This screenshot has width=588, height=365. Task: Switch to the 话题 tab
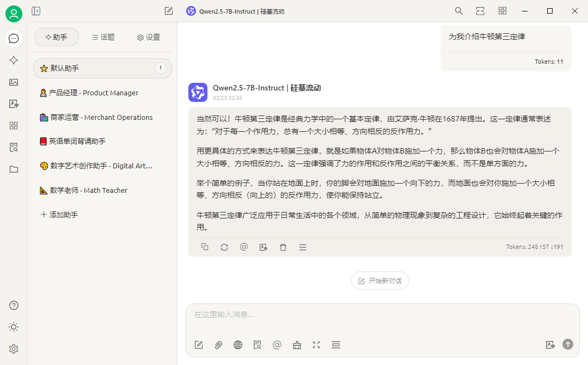103,37
